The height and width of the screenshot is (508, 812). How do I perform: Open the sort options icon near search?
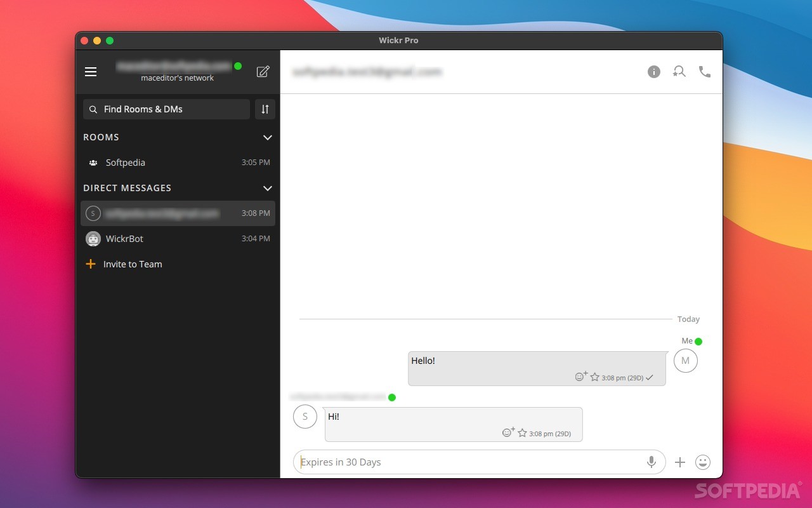pos(265,109)
